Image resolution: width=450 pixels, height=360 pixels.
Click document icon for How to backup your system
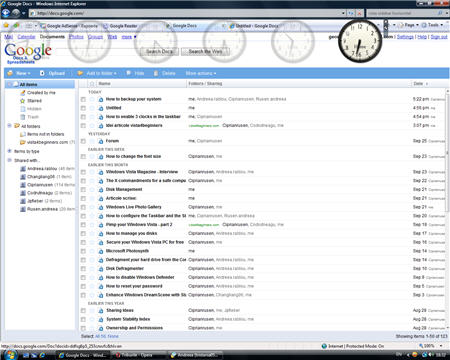pos(100,99)
